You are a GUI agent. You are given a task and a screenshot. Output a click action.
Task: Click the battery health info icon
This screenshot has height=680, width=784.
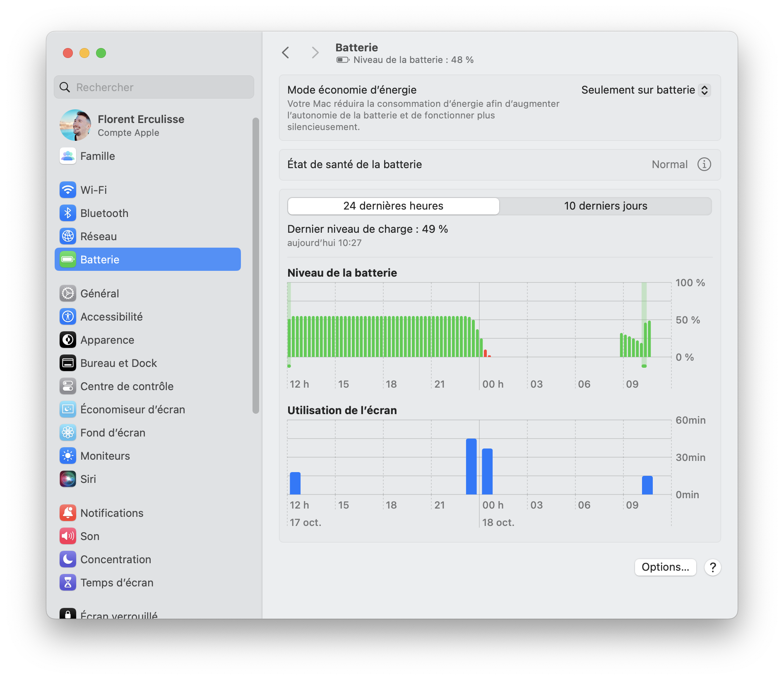tap(704, 164)
